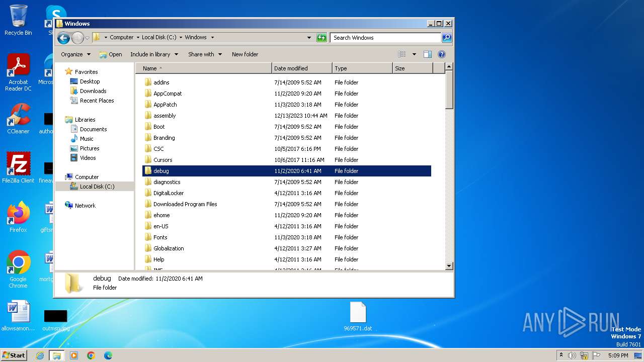Sort by the Type column
Screen dimensions: 644x362
click(362, 68)
